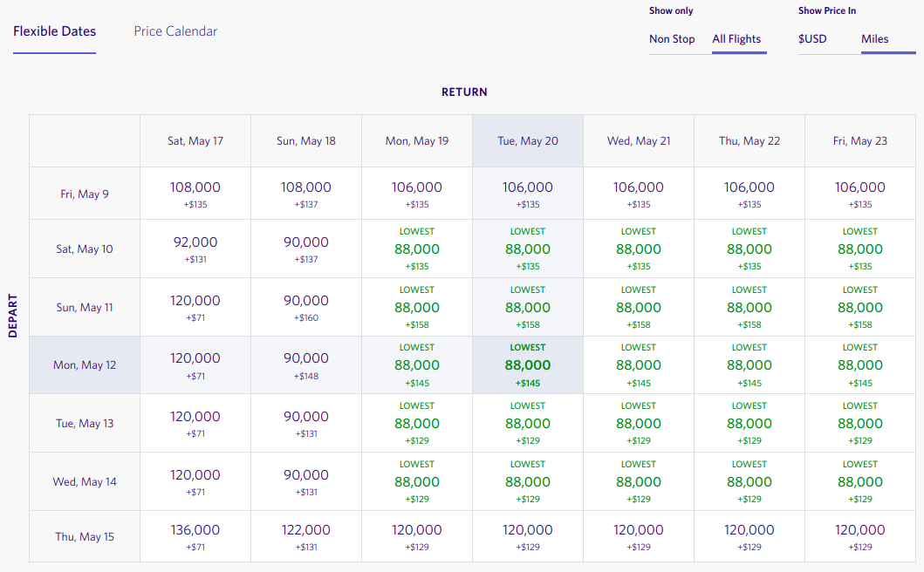This screenshot has width=924, height=572.
Task: Choose May 9 to May 17 fare 108,000
Action: [195, 194]
